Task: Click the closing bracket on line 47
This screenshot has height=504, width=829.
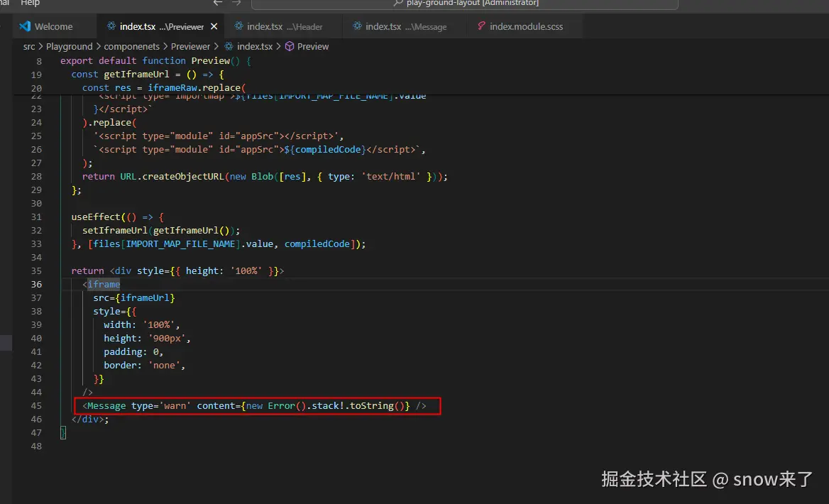Action: 63,432
